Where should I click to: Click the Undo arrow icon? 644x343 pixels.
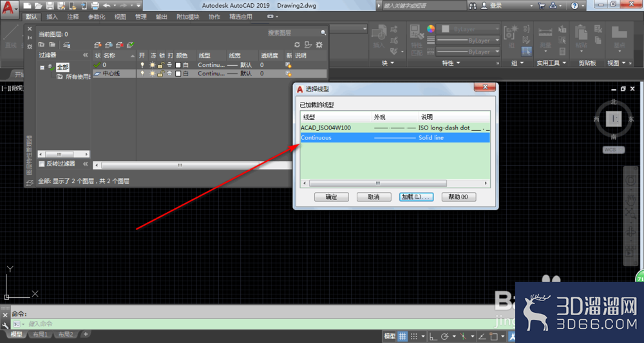(x=106, y=6)
